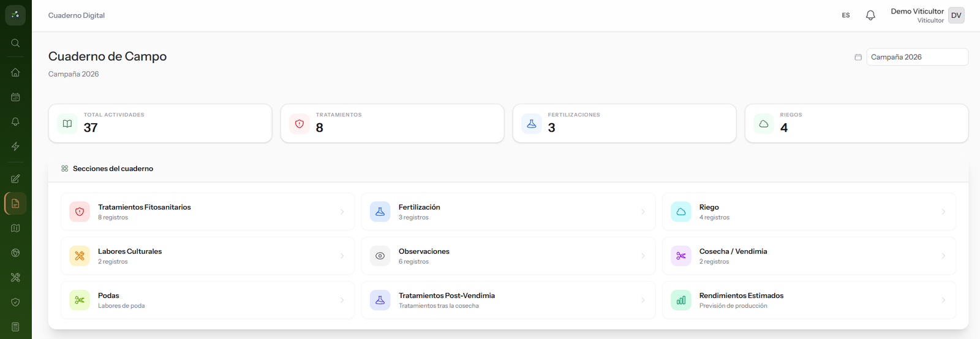
Task: Expand Tratamientos Fitosanitarios via its chevron arrow
Action: click(342, 211)
